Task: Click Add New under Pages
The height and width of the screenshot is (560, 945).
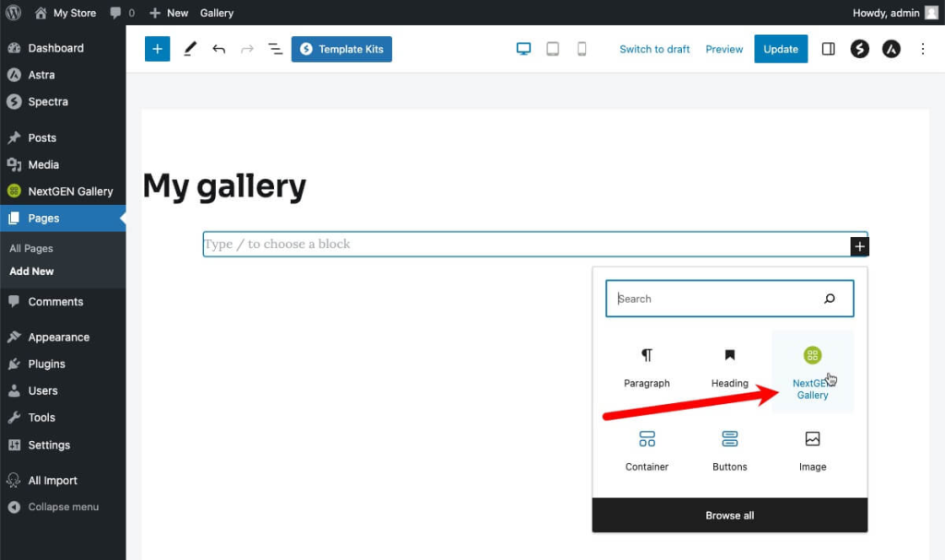Action: click(x=31, y=271)
